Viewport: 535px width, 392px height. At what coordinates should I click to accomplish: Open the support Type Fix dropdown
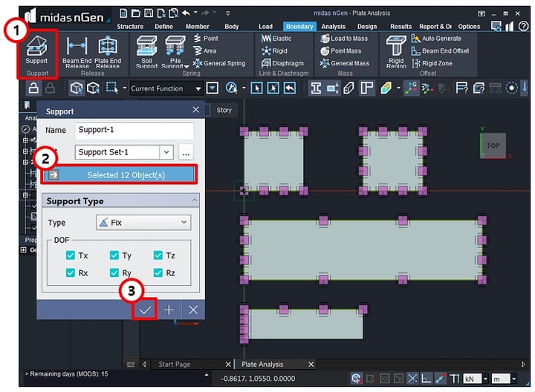(x=143, y=223)
